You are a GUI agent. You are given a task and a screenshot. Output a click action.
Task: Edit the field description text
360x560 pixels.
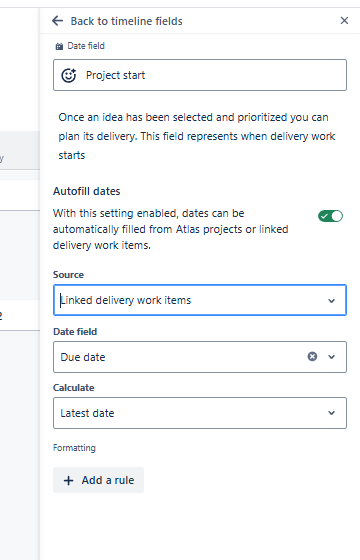click(x=197, y=136)
